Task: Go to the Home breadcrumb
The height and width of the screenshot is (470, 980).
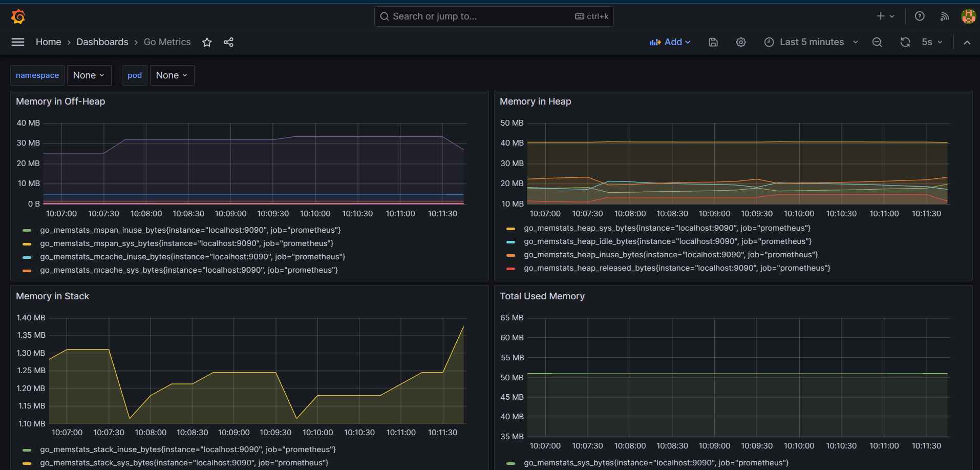Action: point(48,42)
